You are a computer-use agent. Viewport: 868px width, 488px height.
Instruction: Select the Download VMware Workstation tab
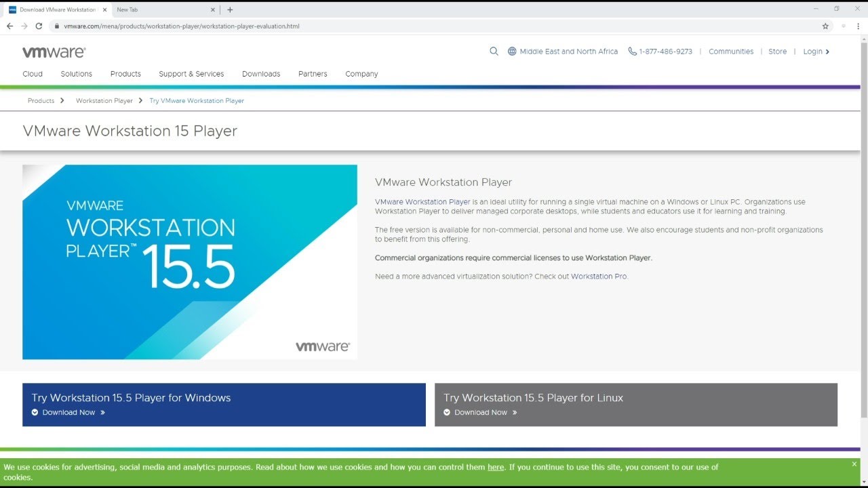(x=58, y=9)
